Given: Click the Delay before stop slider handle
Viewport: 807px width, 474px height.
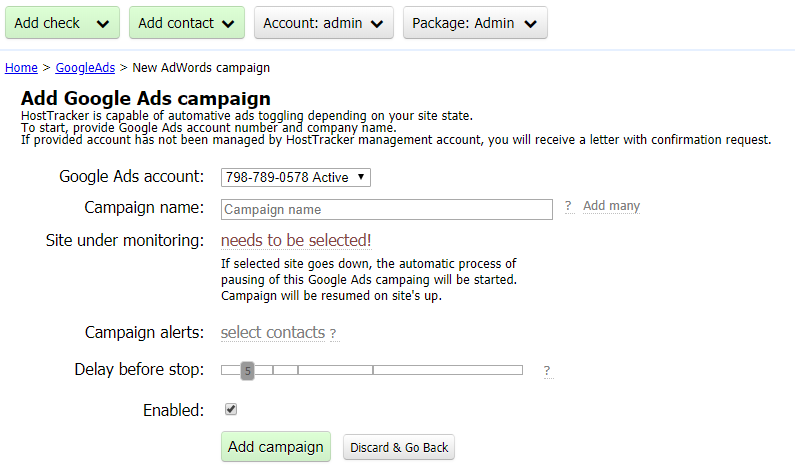Looking at the screenshot, I should coord(247,370).
